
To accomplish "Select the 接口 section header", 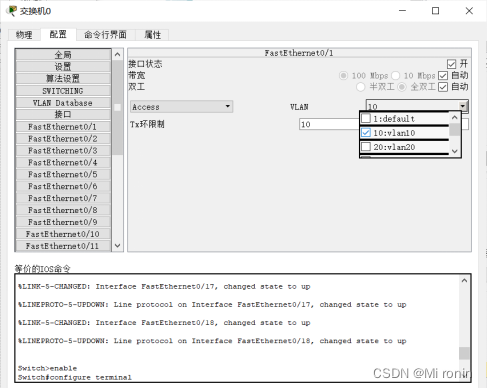I will point(63,114).
